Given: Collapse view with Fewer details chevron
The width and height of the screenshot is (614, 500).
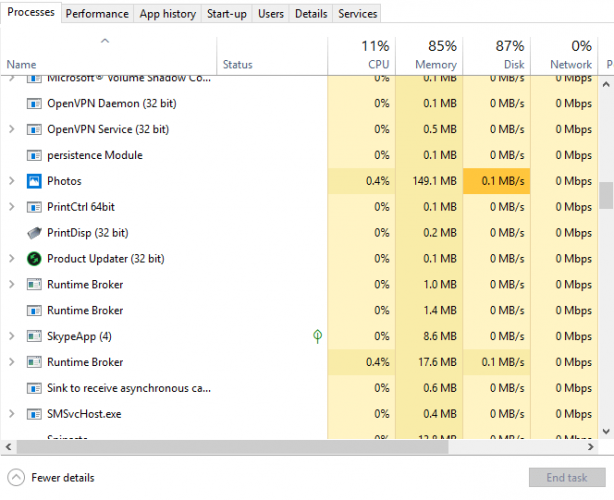Looking at the screenshot, I should 16,478.
